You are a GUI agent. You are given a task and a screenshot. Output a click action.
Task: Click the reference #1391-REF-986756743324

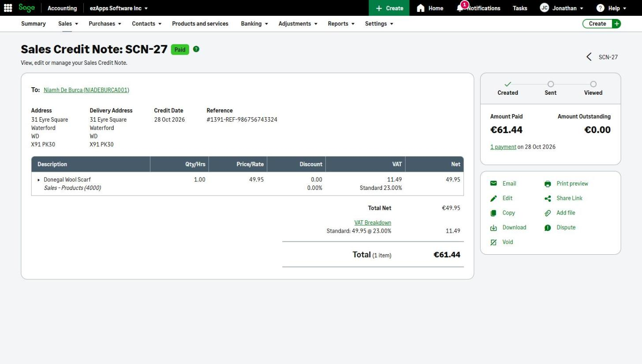[x=242, y=119]
